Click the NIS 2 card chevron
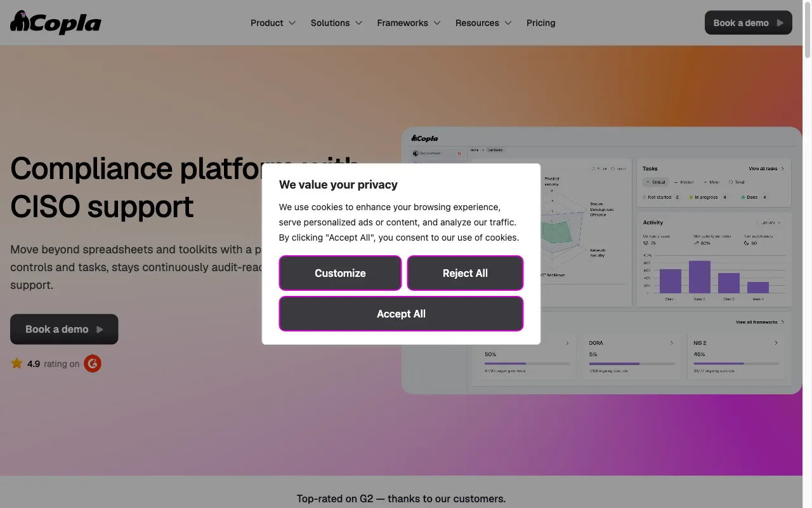This screenshot has height=508, width=812. [776, 343]
